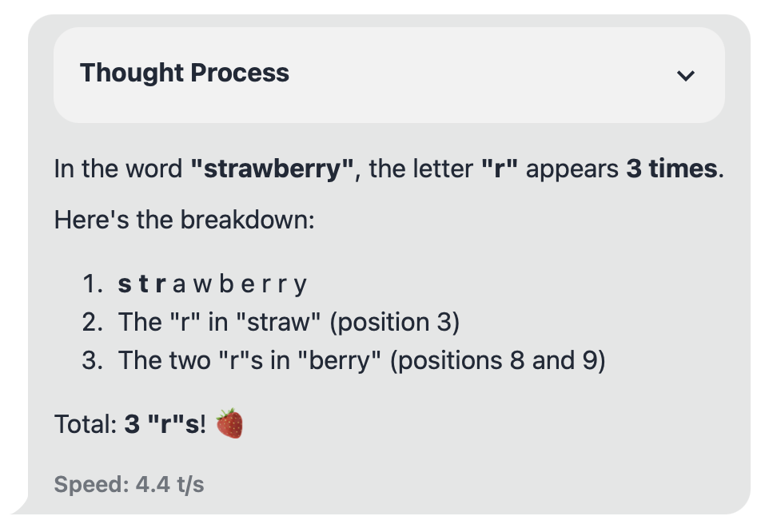This screenshot has height=532, width=761.
Task: Click bold word "strawberry" in first sentence
Action: (273, 169)
